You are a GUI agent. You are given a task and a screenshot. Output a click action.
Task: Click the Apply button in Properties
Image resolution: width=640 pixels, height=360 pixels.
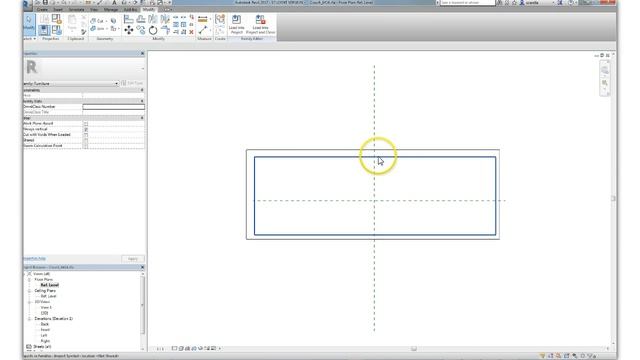(133, 259)
